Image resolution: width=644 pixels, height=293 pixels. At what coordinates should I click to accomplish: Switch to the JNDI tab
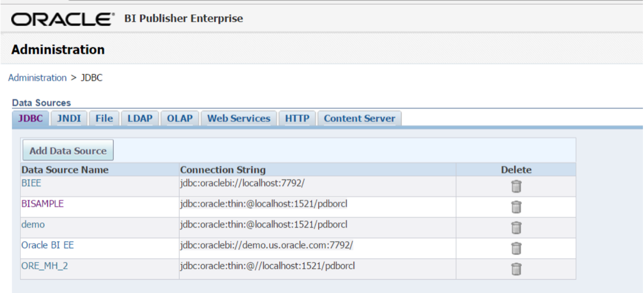click(x=69, y=118)
